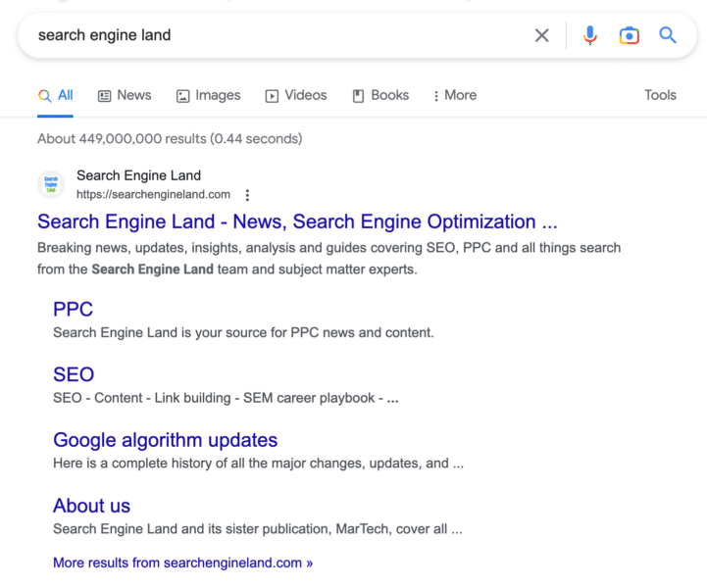Open Google algorithm updates sitelink
This screenshot has width=707, height=588.
tap(165, 440)
